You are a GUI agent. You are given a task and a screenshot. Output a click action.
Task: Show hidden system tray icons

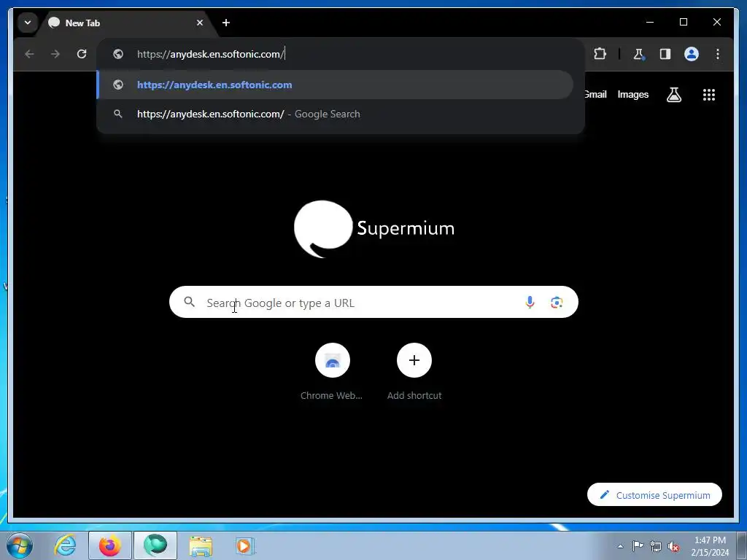pos(620,546)
